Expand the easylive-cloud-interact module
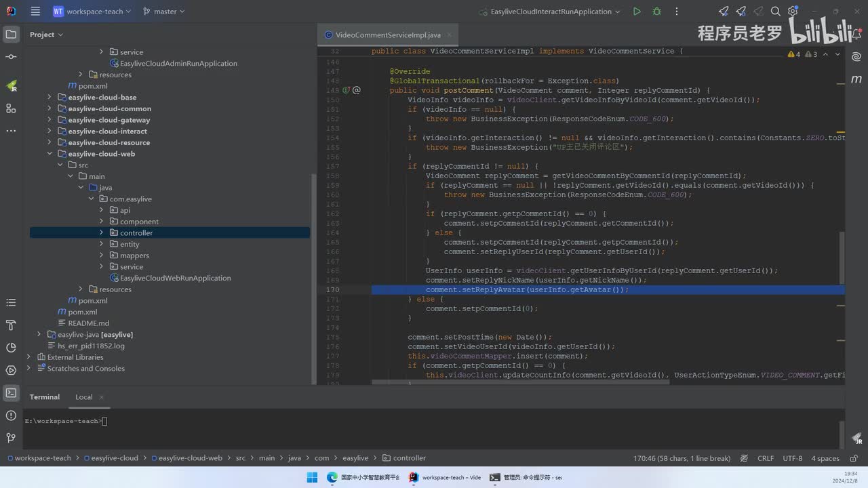This screenshot has width=868, height=488. pos(50,131)
